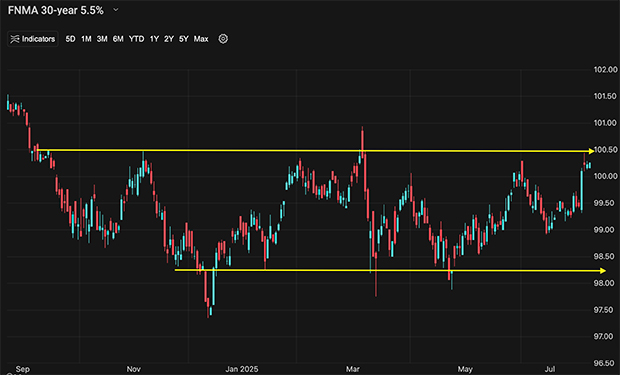Click the May date axis label
The width and height of the screenshot is (620, 375).
point(465,369)
